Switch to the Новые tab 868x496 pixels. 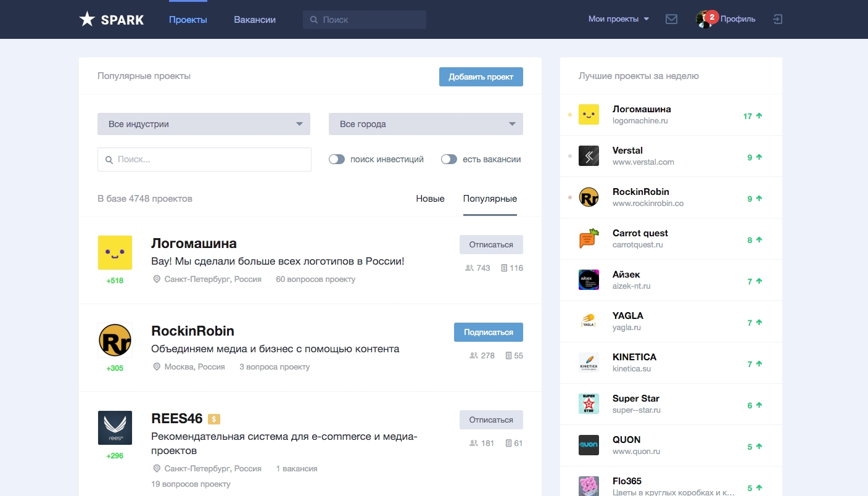point(430,199)
